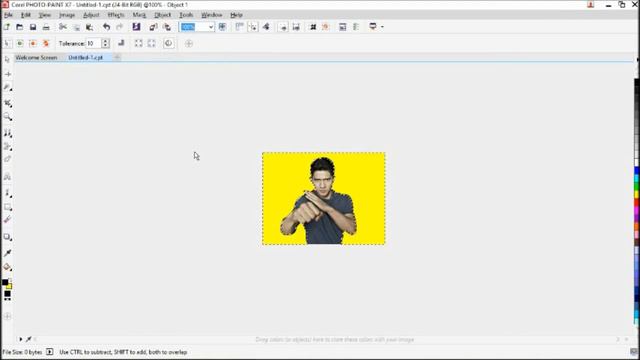Switch to the Untitled-1.cpt tab
This screenshot has height=360, width=640.
tap(86, 58)
